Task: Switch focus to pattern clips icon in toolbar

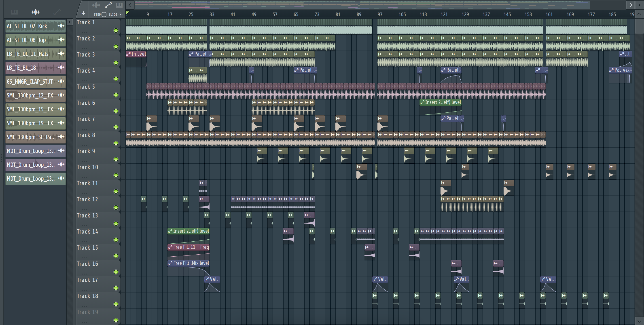Action: [x=119, y=5]
